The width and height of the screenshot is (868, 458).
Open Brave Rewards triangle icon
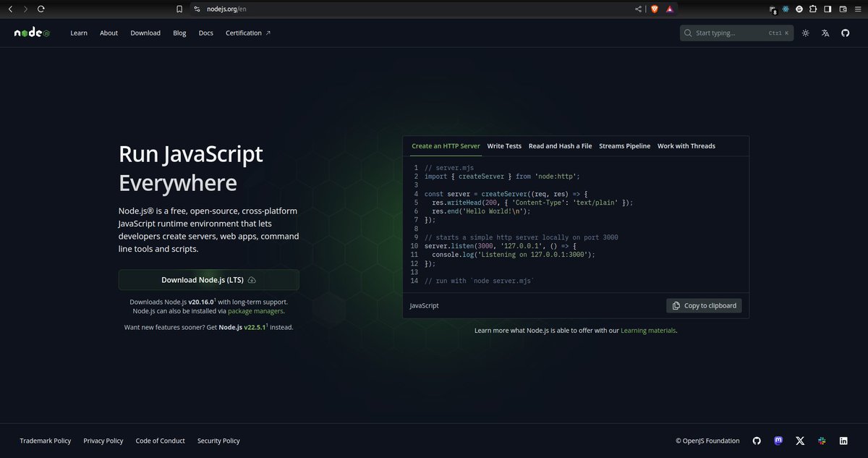click(670, 9)
